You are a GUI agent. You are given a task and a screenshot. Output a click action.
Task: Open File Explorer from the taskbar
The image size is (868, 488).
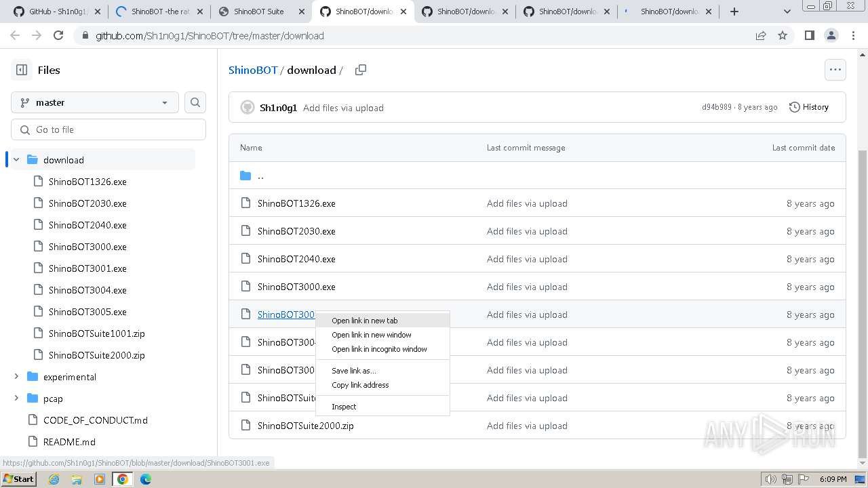(x=77, y=479)
